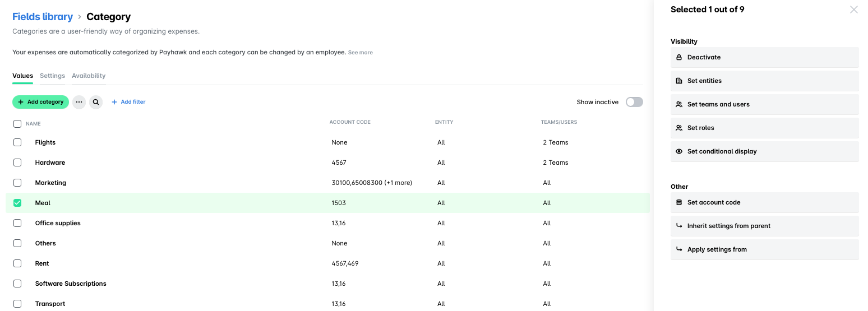
Task: Toggle the Show inactive switch
Action: pos(634,102)
